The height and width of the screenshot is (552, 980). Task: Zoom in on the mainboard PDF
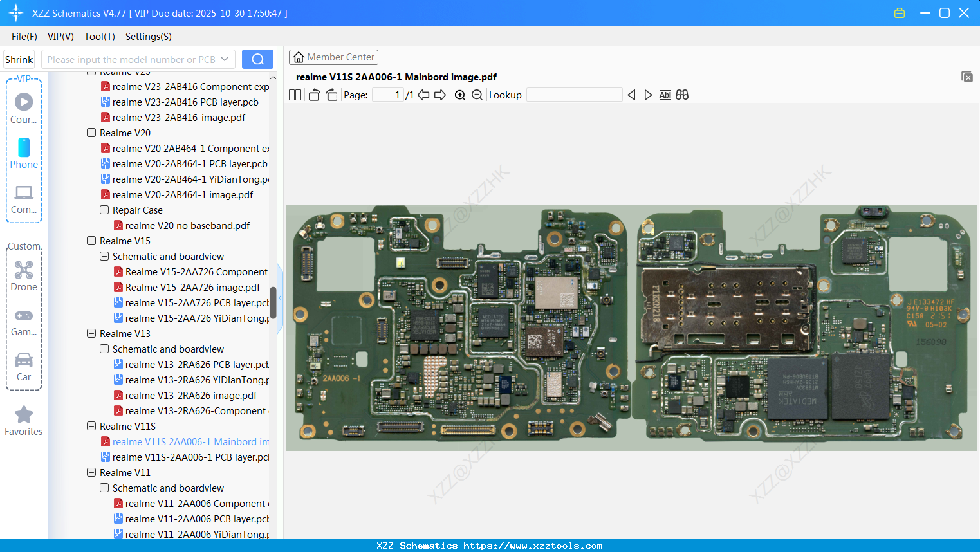pos(461,95)
